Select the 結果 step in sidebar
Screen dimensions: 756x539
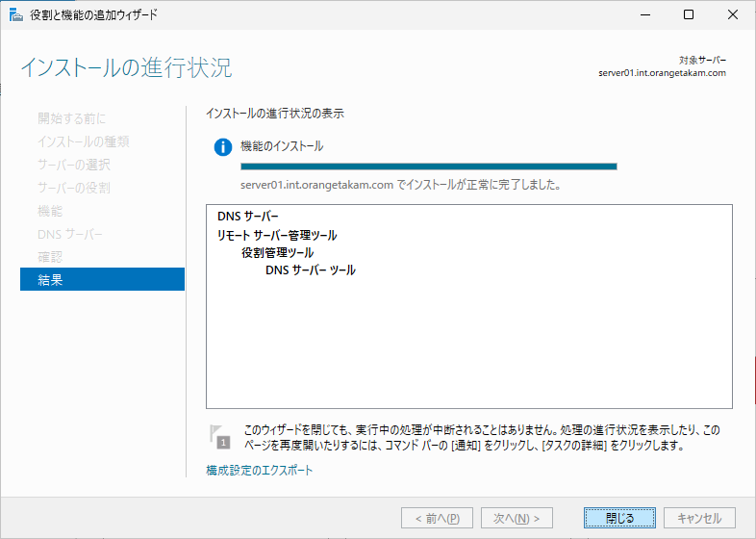(x=102, y=279)
